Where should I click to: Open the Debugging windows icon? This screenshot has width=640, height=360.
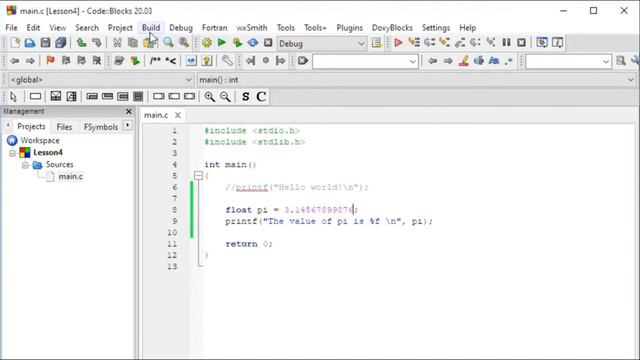point(542,43)
